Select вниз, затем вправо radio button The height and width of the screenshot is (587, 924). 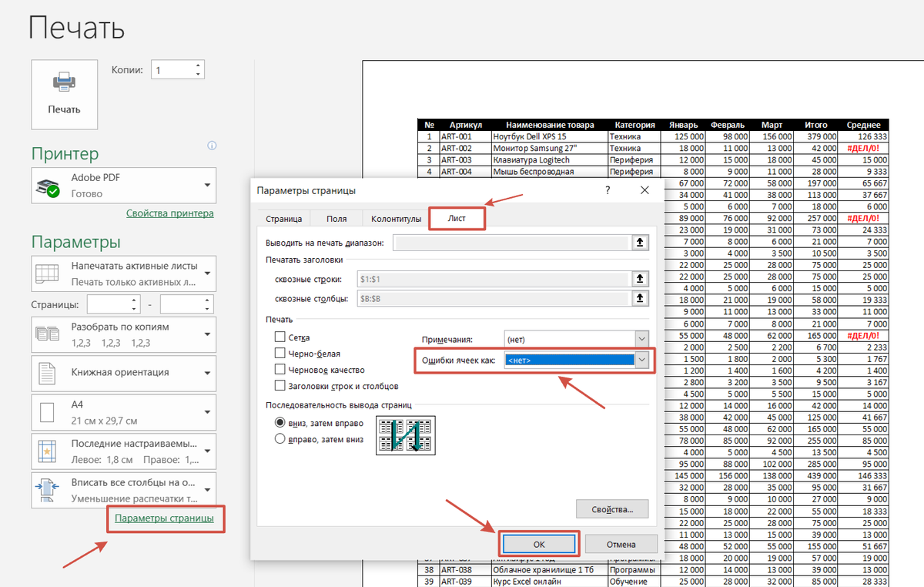(x=280, y=423)
